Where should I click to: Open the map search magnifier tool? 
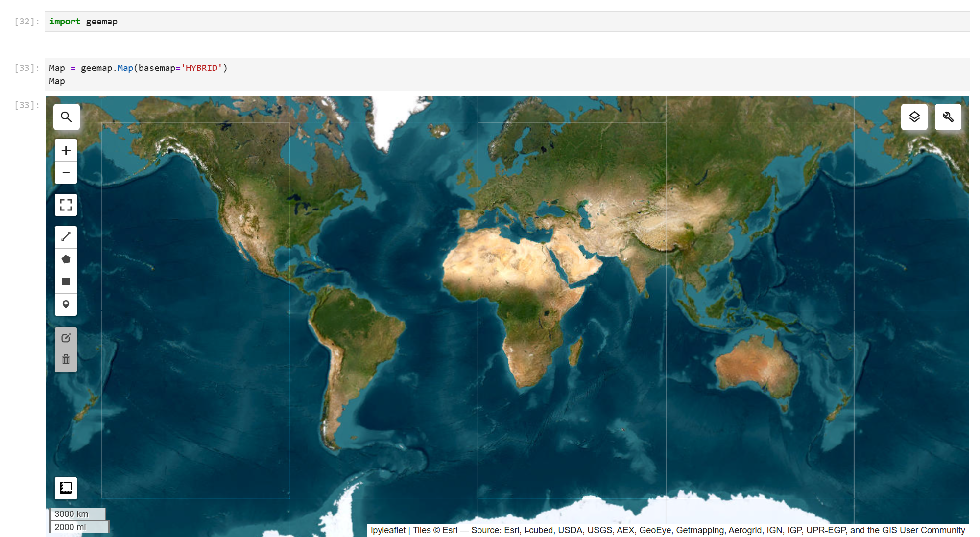[66, 117]
